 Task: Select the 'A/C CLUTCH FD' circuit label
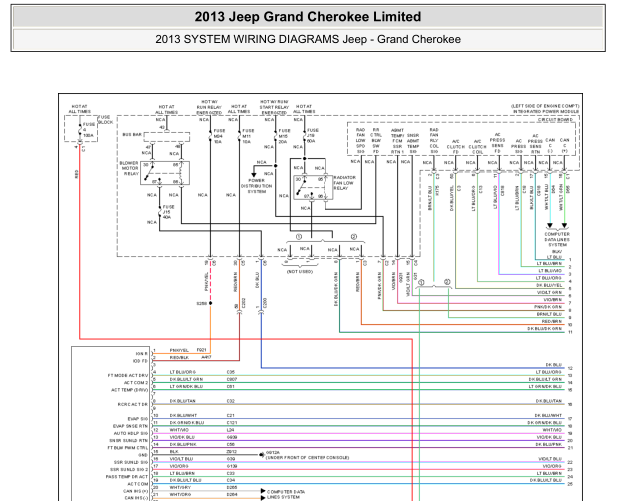click(x=456, y=147)
